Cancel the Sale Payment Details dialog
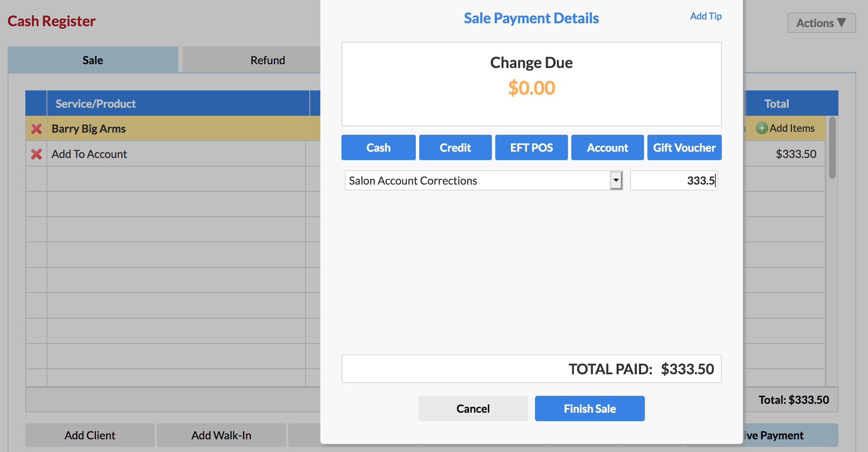This screenshot has width=868, height=452. click(x=473, y=408)
